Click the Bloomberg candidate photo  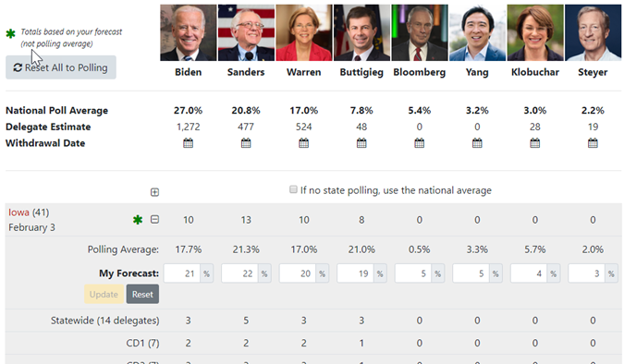click(420, 32)
